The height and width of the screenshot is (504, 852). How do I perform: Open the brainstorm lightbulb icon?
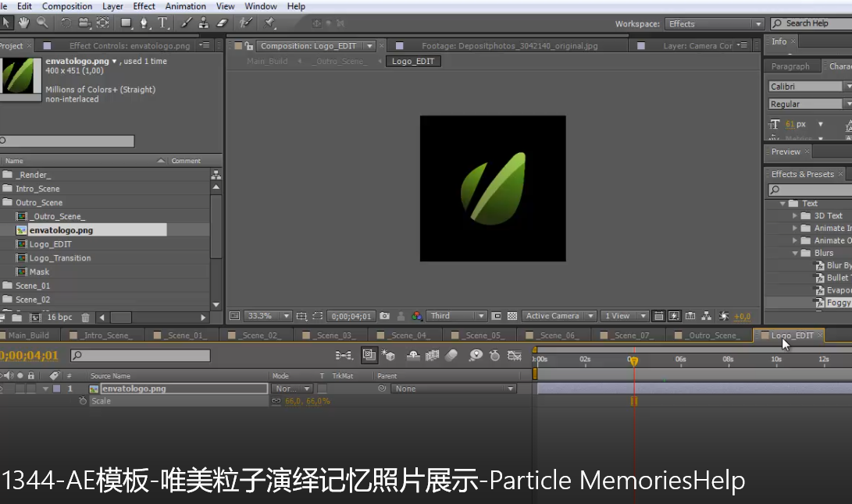click(x=476, y=356)
